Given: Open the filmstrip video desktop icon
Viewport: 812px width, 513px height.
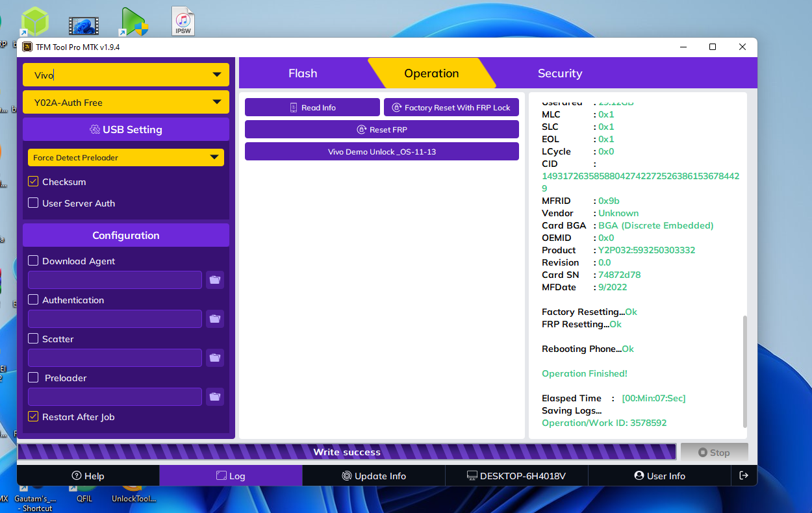Looking at the screenshot, I should click(x=84, y=25).
